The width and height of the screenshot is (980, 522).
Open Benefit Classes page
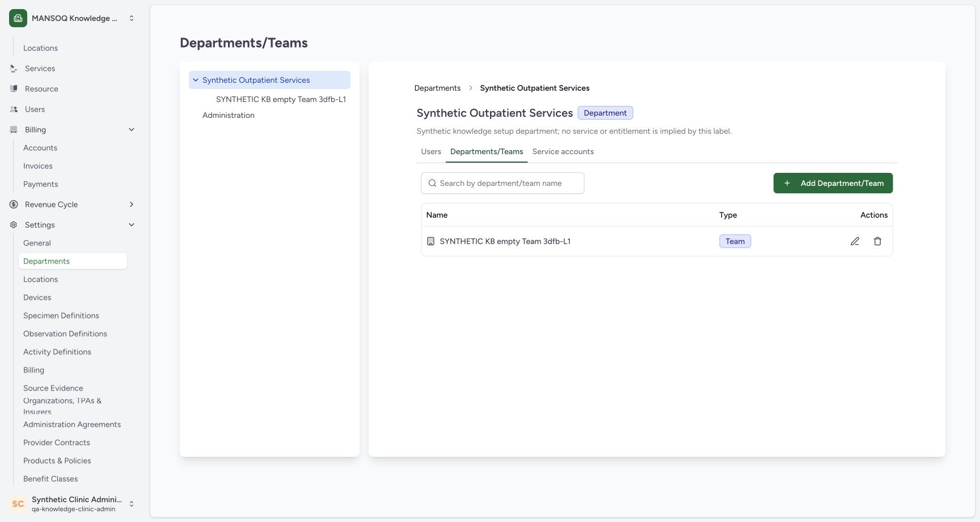pos(50,479)
